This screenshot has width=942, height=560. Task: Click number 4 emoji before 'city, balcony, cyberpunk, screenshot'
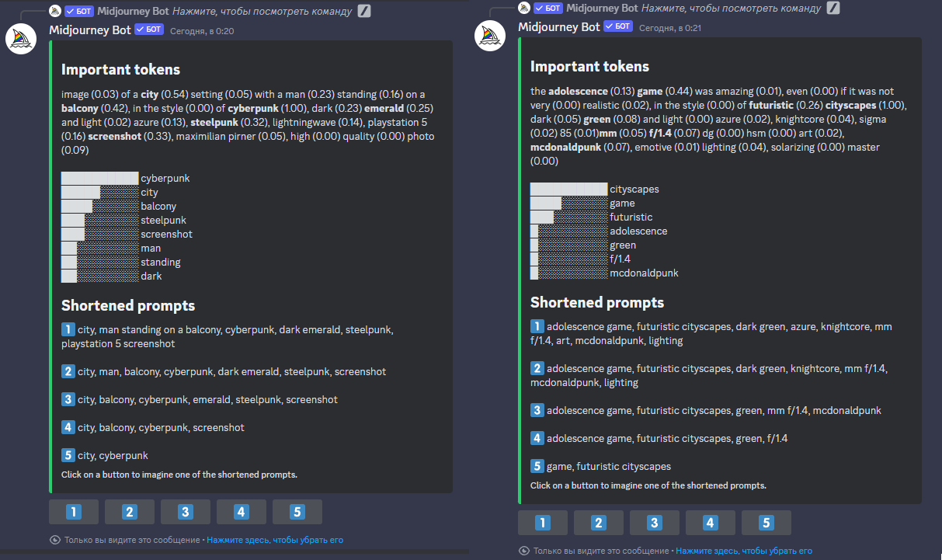pyautogui.click(x=68, y=427)
